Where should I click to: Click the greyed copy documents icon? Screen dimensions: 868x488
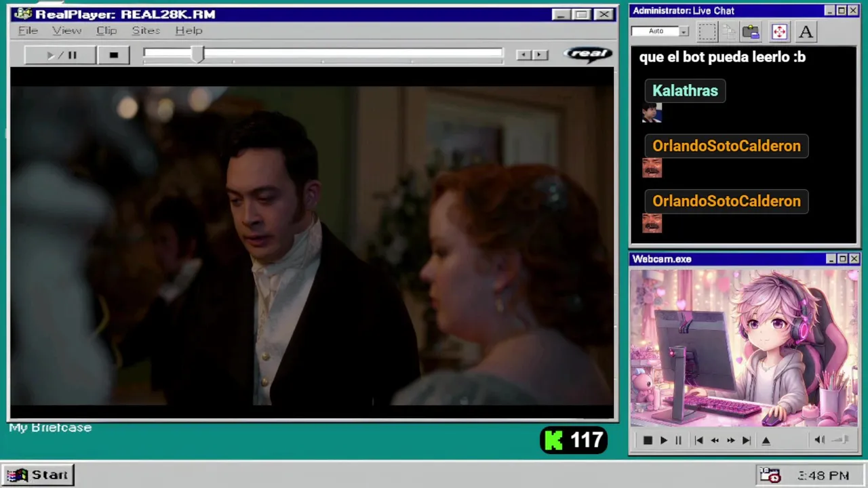click(728, 31)
